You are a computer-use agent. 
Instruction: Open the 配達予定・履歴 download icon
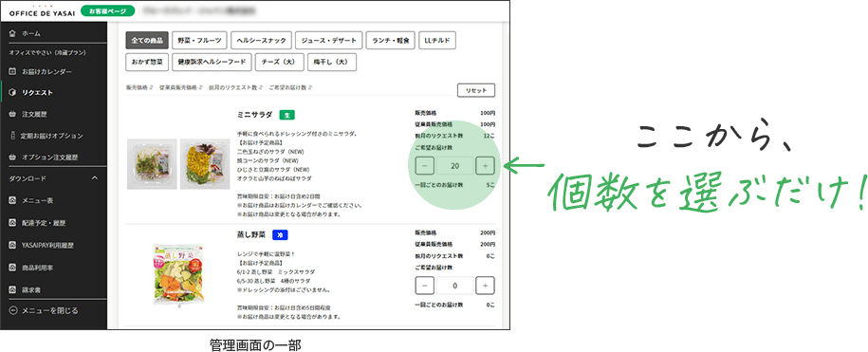(x=12, y=222)
